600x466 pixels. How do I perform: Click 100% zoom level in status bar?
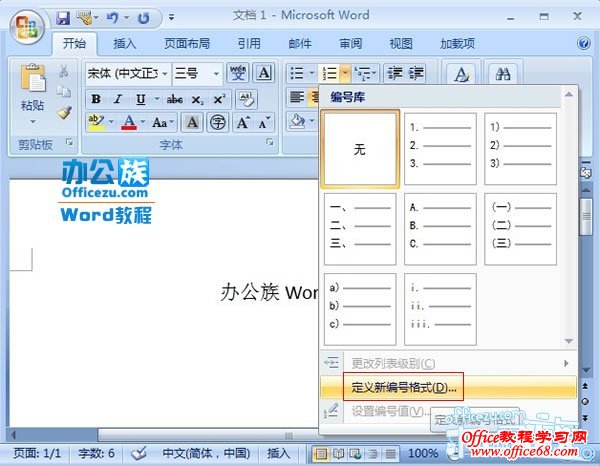[423, 454]
